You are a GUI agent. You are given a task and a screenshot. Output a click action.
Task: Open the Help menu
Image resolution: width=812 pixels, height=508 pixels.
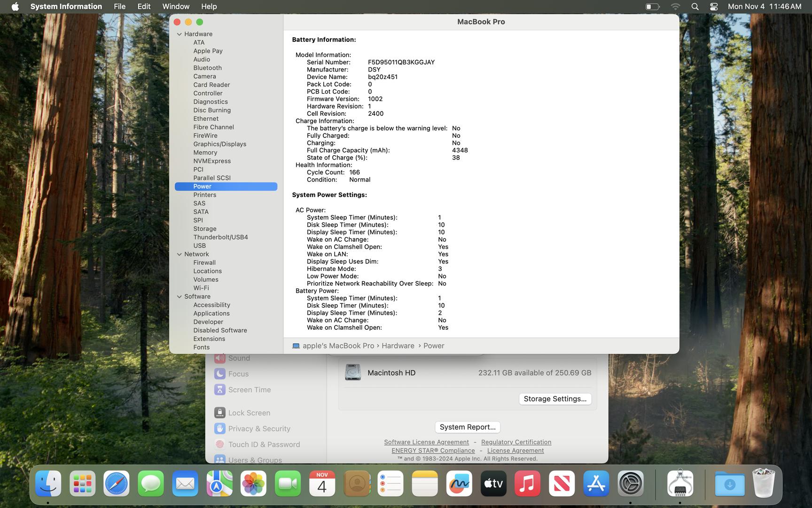pos(209,7)
